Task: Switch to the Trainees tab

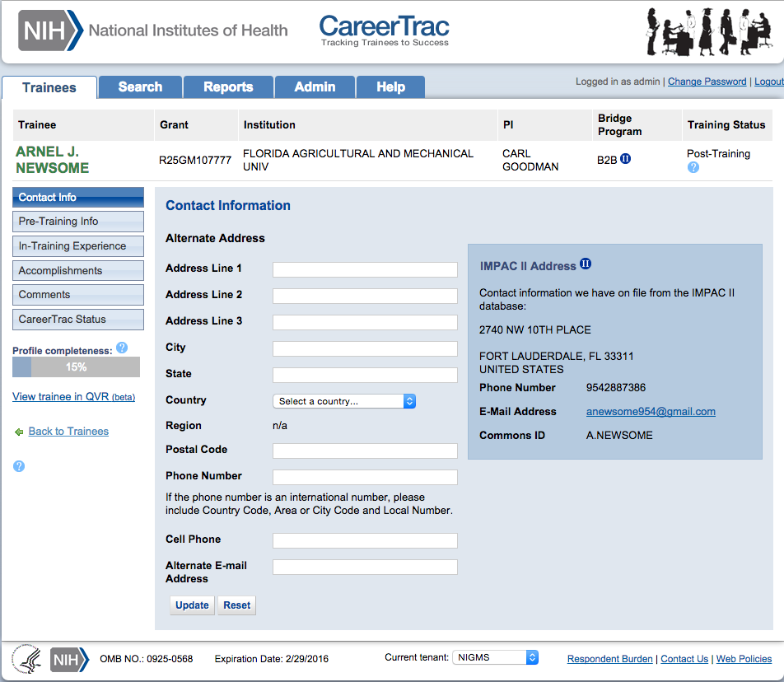Action: point(49,87)
